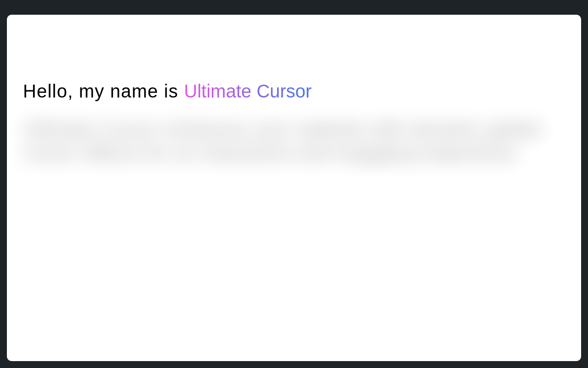Click the word "name" in the heading
Screen dimensions: 588x368
pos(134,92)
